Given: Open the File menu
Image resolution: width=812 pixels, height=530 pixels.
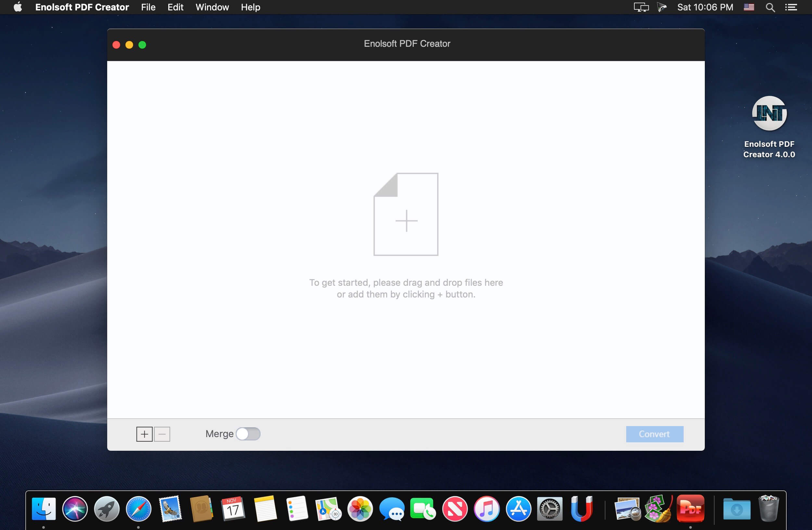Looking at the screenshot, I should pos(148,7).
